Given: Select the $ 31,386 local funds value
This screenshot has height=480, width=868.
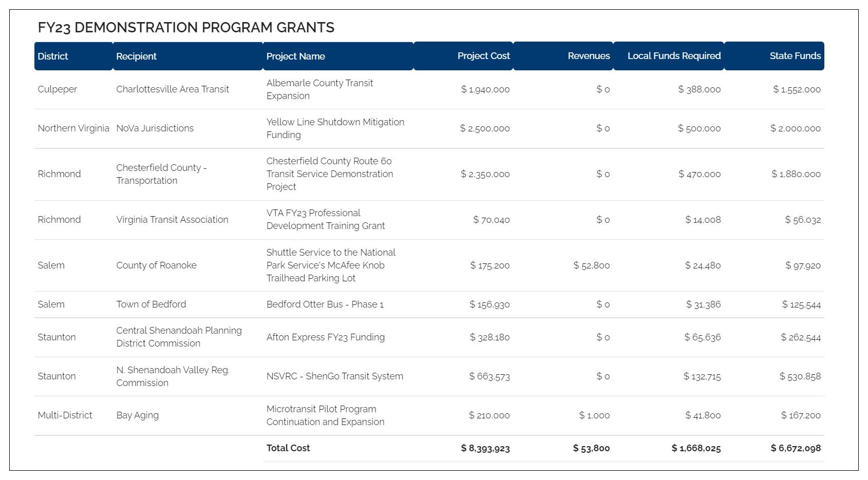Looking at the screenshot, I should [x=704, y=304].
